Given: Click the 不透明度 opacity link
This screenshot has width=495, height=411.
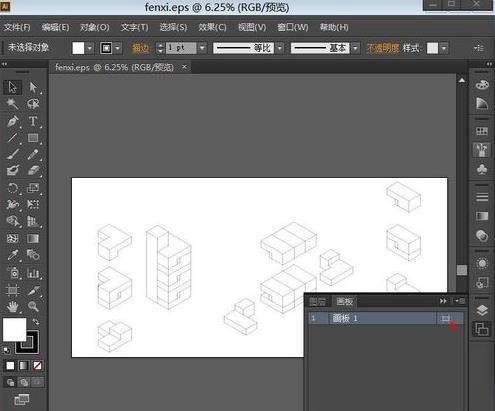Looking at the screenshot, I should click(383, 48).
